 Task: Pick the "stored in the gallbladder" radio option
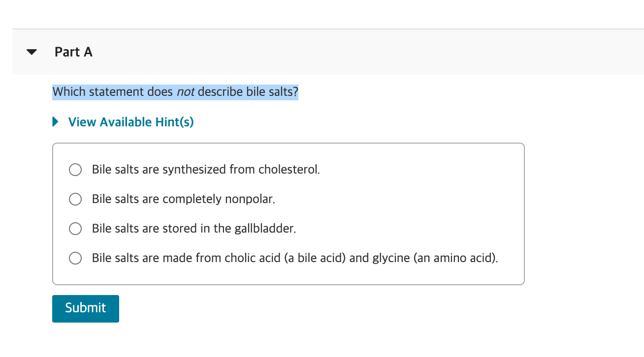click(x=75, y=229)
